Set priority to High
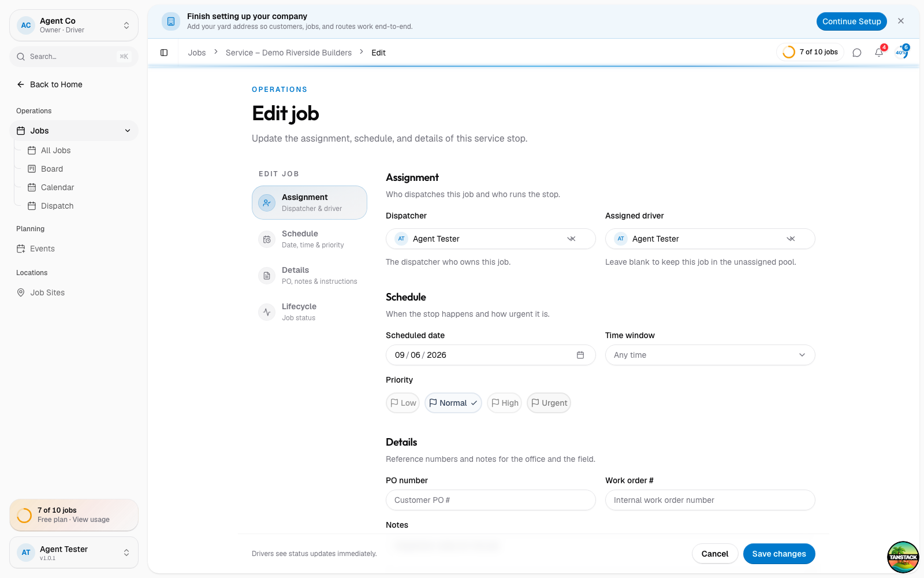 (505, 403)
